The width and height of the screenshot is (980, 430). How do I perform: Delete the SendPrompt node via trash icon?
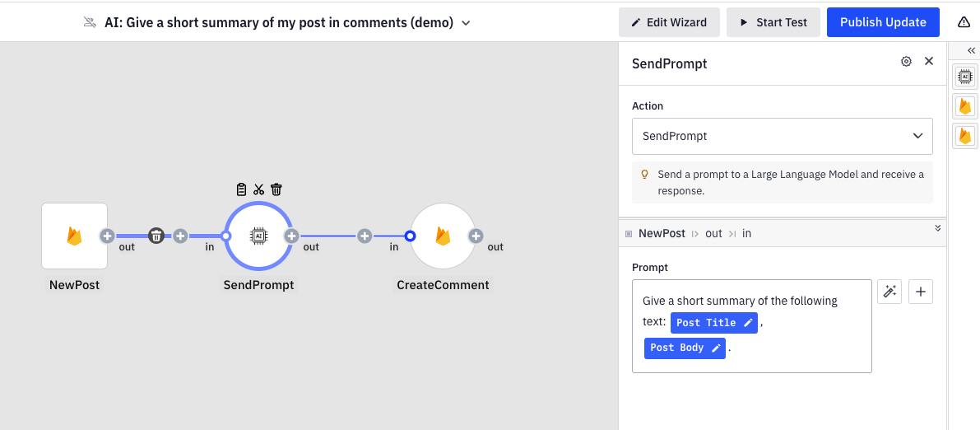[x=276, y=189]
